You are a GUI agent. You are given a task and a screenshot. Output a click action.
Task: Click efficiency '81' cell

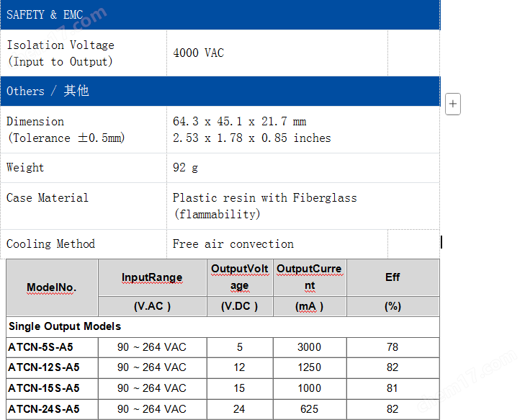392,388
